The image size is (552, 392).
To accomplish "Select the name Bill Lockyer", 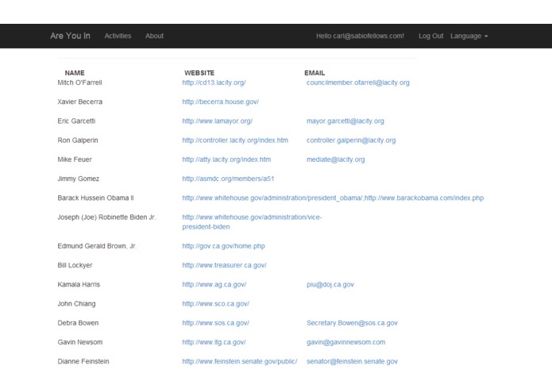I will pyautogui.click(x=75, y=265).
